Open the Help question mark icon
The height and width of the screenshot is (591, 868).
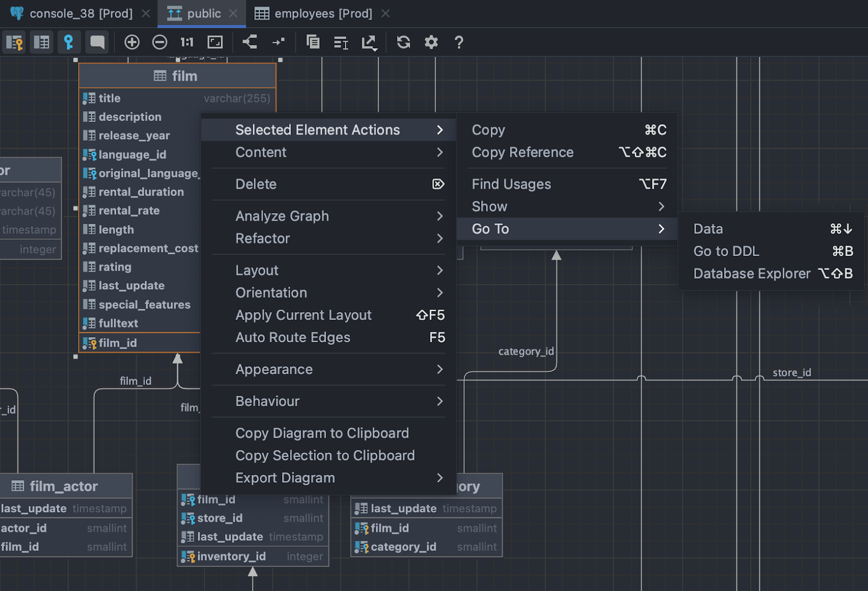point(458,42)
